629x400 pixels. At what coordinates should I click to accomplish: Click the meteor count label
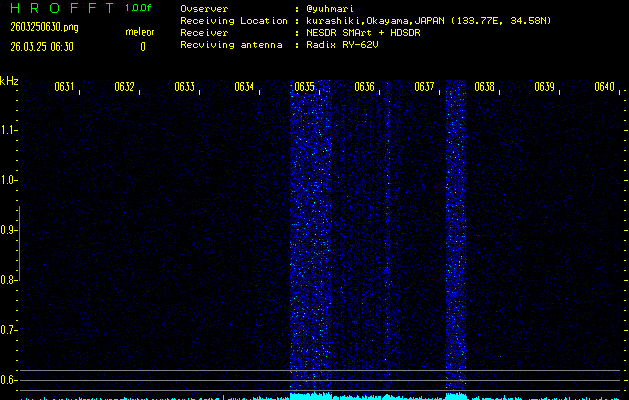[x=140, y=32]
